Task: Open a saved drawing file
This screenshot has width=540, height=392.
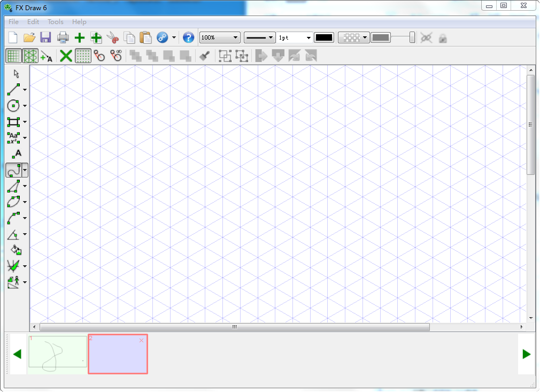Action: click(29, 37)
